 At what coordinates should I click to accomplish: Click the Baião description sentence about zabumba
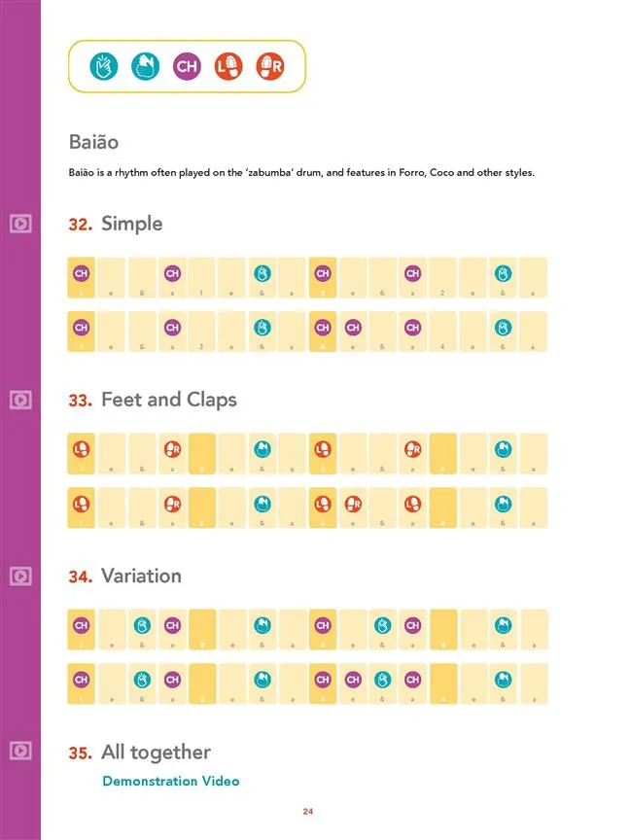pyautogui.click(x=301, y=173)
